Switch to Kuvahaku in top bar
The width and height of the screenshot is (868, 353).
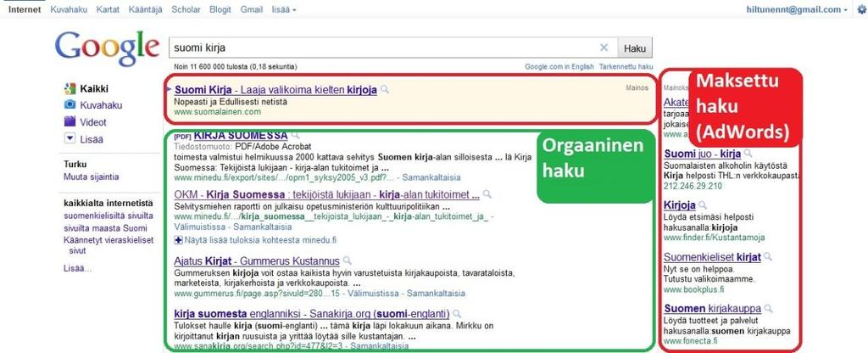(69, 9)
